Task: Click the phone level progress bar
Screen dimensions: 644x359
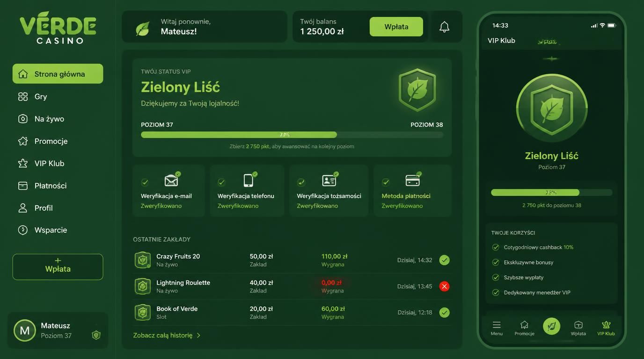Action: 552,193
